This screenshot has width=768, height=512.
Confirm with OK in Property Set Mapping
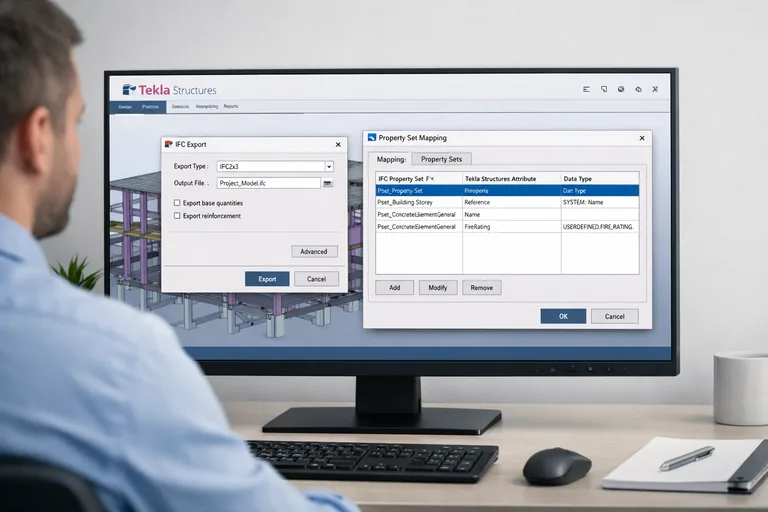pos(563,316)
